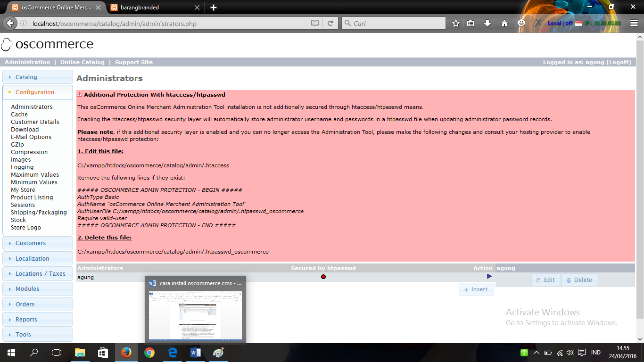Click the taskbar search magnifier icon
The height and width of the screenshot is (362, 644).
pyautogui.click(x=34, y=352)
